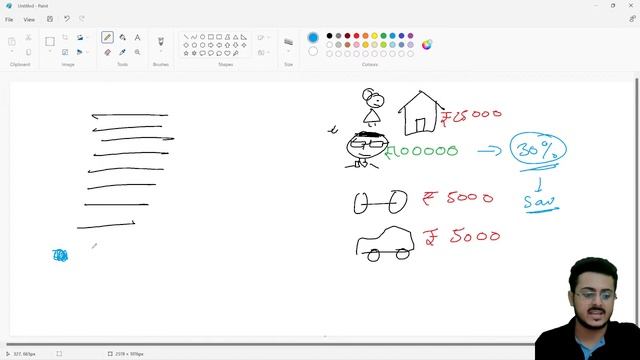Screen dimensions: 640x360
Task: Choose the Curve shape
Action: tap(194, 37)
